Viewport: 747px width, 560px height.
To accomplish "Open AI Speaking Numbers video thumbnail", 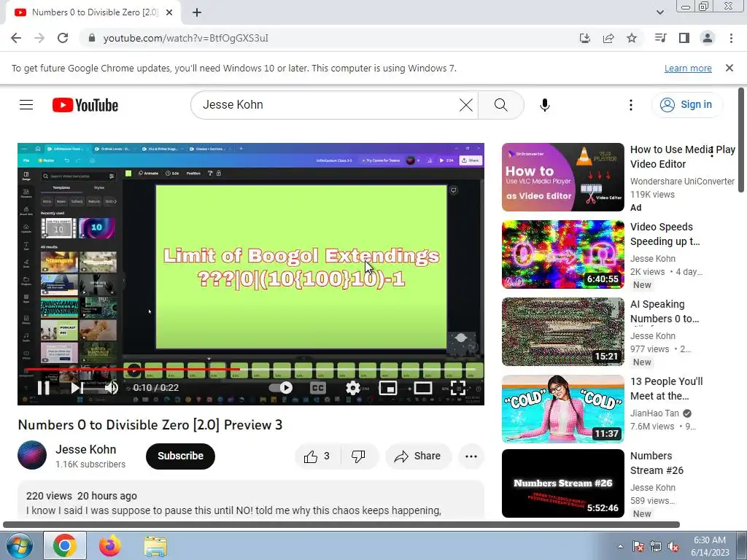I will [x=562, y=332].
